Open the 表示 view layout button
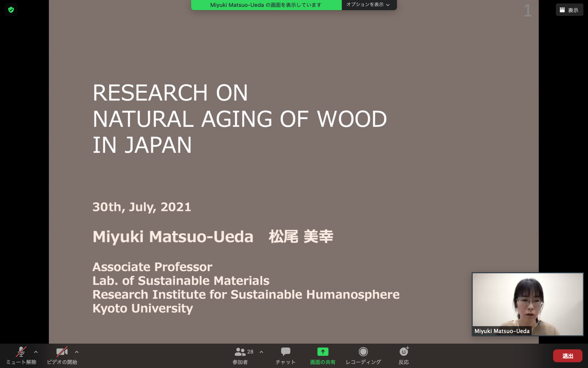The width and height of the screenshot is (588, 368). (x=569, y=10)
